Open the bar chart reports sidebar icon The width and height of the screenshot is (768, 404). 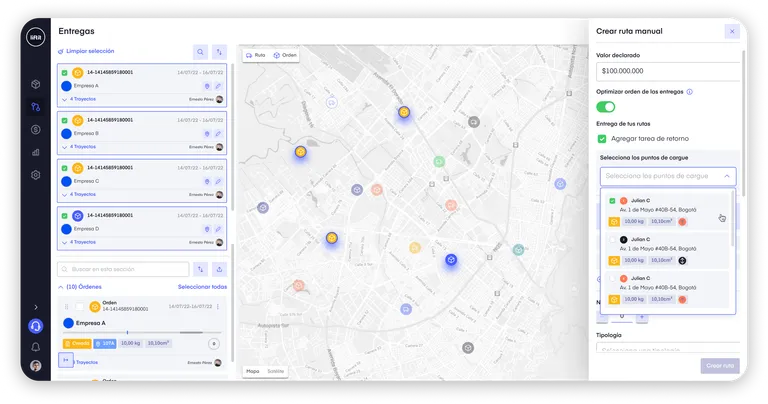(35, 152)
